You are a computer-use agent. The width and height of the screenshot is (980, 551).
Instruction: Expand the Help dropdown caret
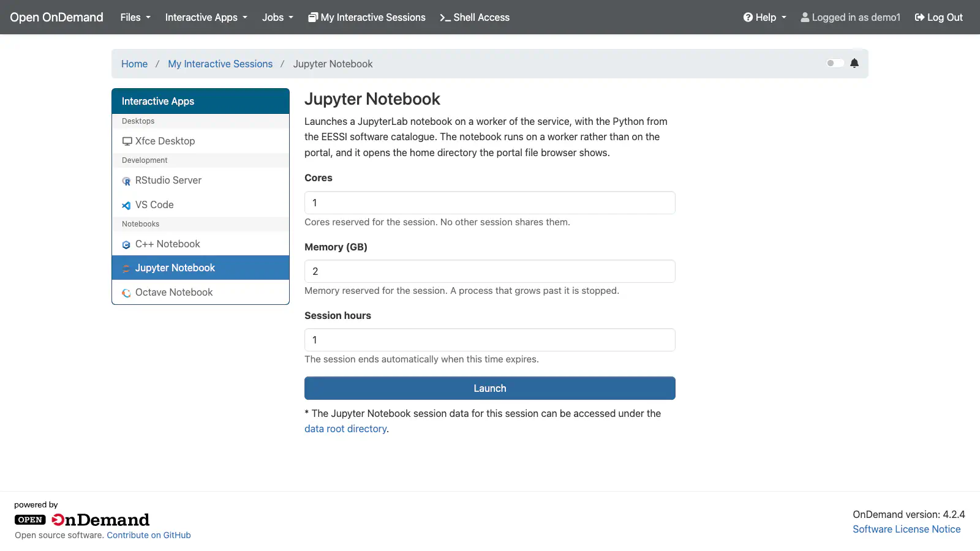click(784, 17)
